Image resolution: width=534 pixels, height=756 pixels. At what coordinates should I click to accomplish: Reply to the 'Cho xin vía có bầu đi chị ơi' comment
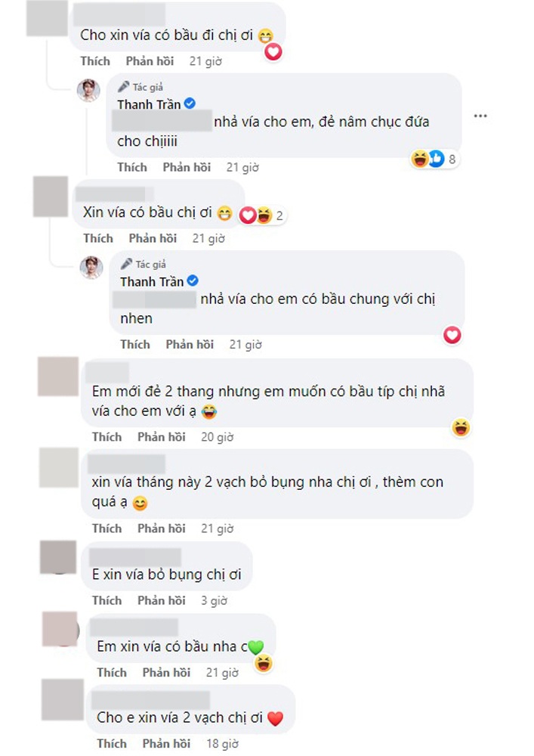150,61
